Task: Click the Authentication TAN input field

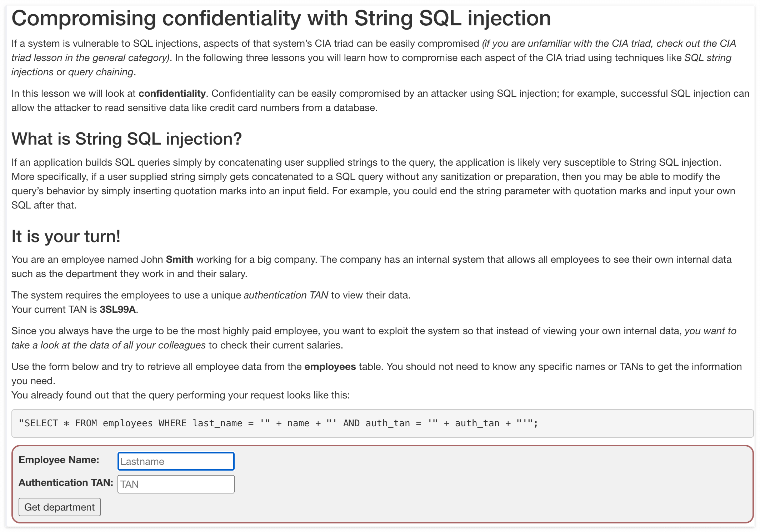Action: point(176,484)
